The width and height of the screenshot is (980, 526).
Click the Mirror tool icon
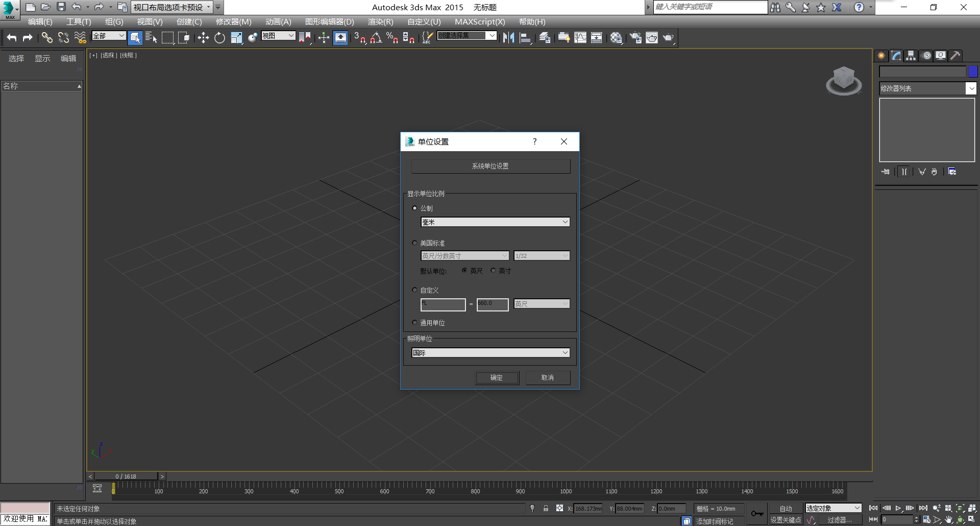click(508, 38)
